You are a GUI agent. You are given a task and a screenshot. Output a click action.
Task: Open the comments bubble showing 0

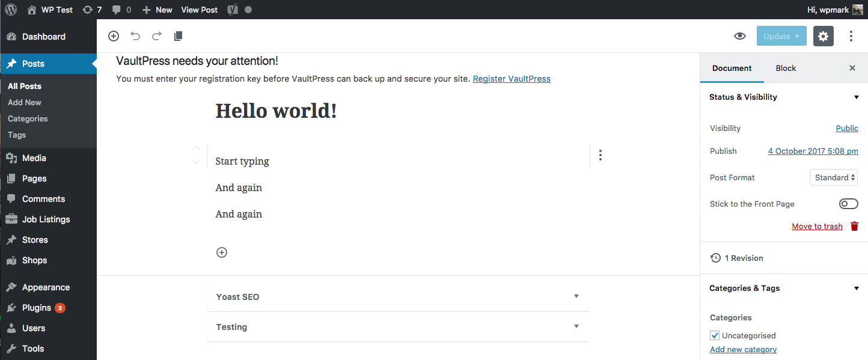point(121,10)
